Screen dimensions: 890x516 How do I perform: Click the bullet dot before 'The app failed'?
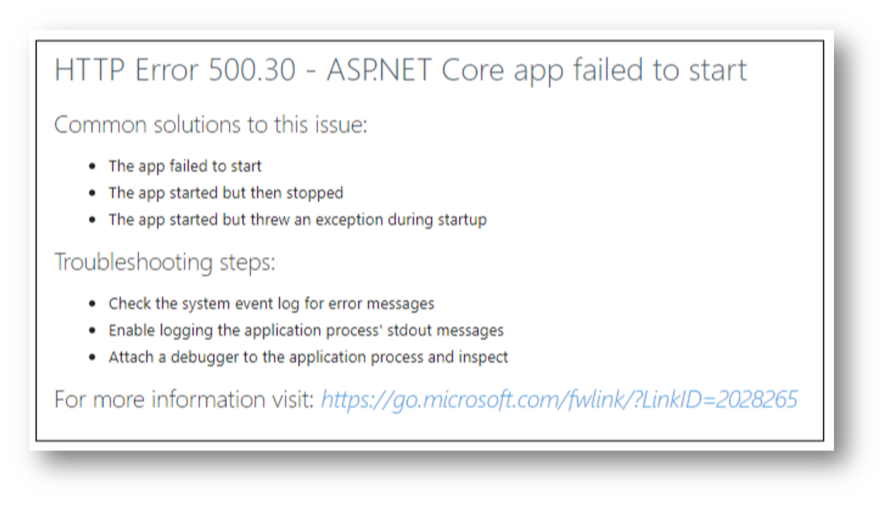coord(93,167)
